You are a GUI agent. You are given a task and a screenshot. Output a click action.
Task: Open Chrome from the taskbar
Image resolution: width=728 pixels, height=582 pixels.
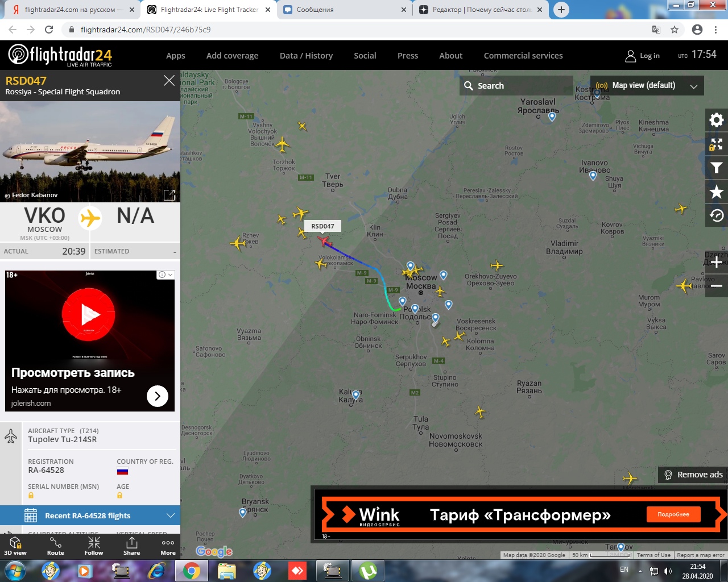[x=192, y=570]
